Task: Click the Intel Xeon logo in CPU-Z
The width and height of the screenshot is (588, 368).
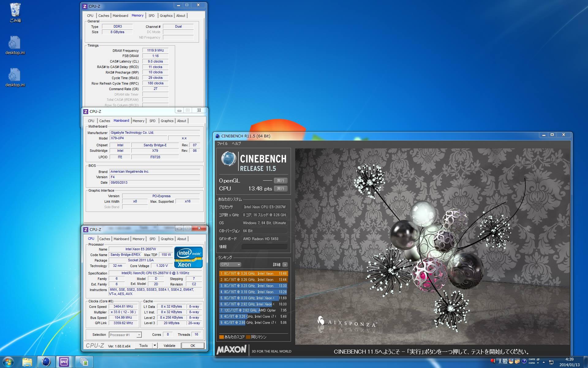Action: tap(188, 257)
